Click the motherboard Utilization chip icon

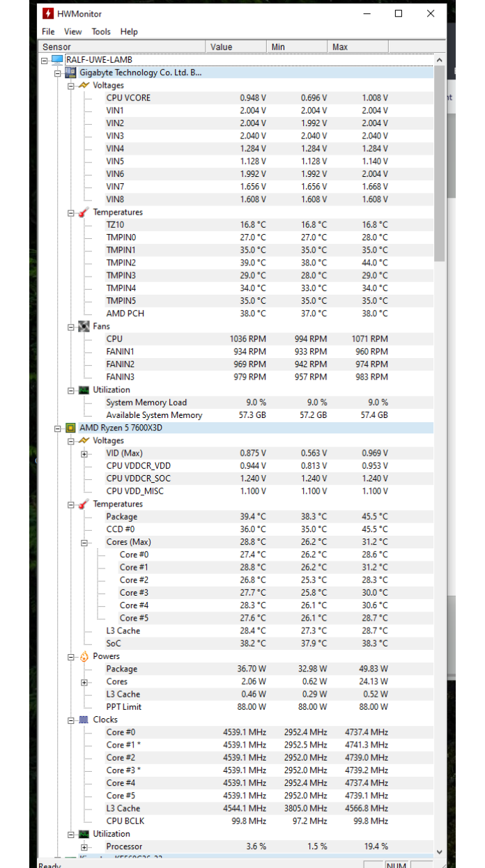[84, 389]
